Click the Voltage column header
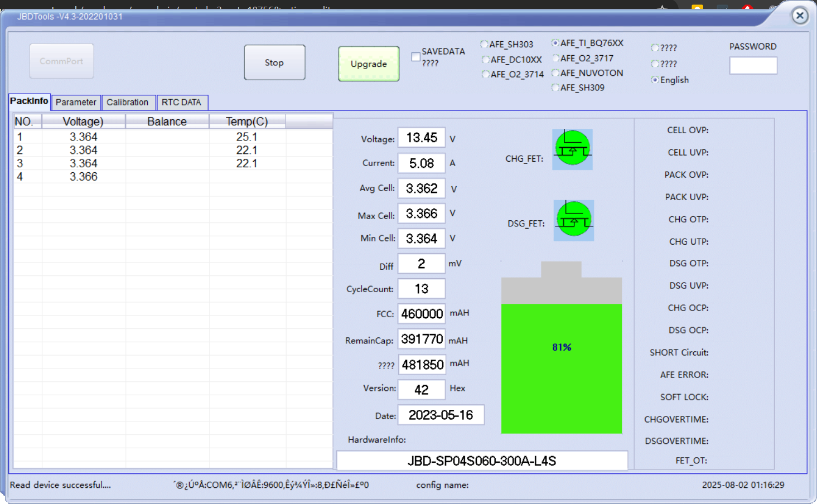817x504 pixels. 83,122
